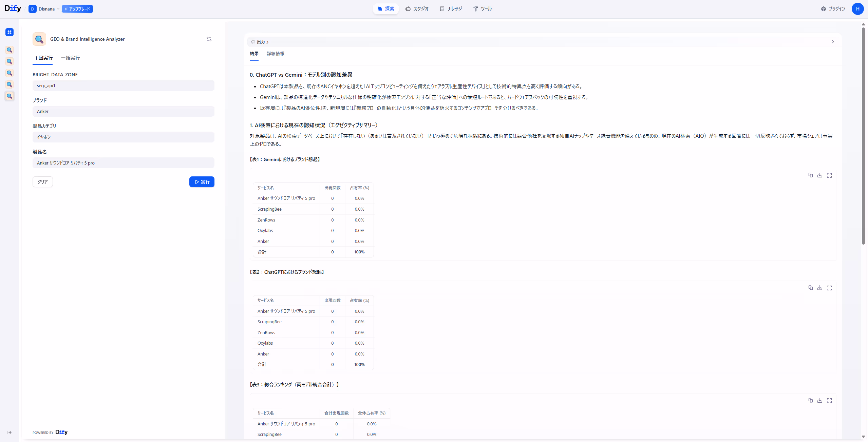Image resolution: width=868 pixels, height=442 pixels.
Task: Click the 【表2：ChatGPTにおけるブランド想起】 caption
Action: pos(287,272)
